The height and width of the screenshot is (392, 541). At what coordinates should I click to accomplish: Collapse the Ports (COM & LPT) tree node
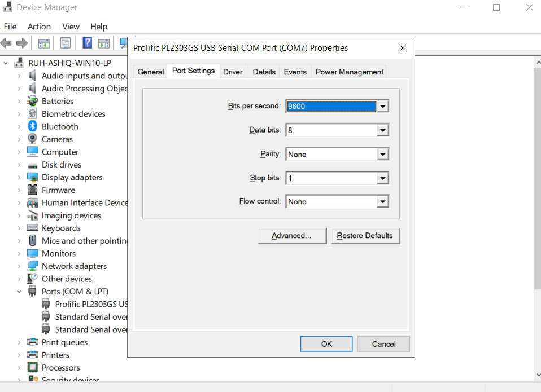19,292
